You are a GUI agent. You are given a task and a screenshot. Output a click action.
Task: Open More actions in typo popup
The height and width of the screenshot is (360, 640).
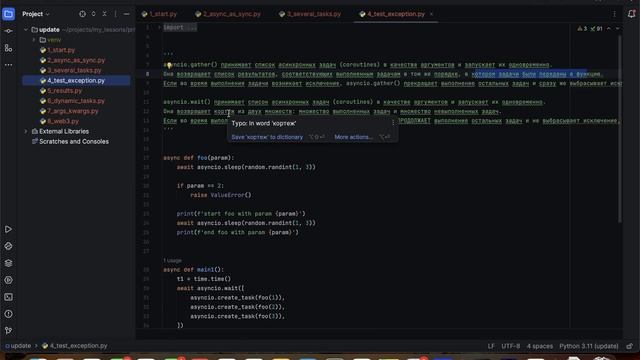(353, 137)
